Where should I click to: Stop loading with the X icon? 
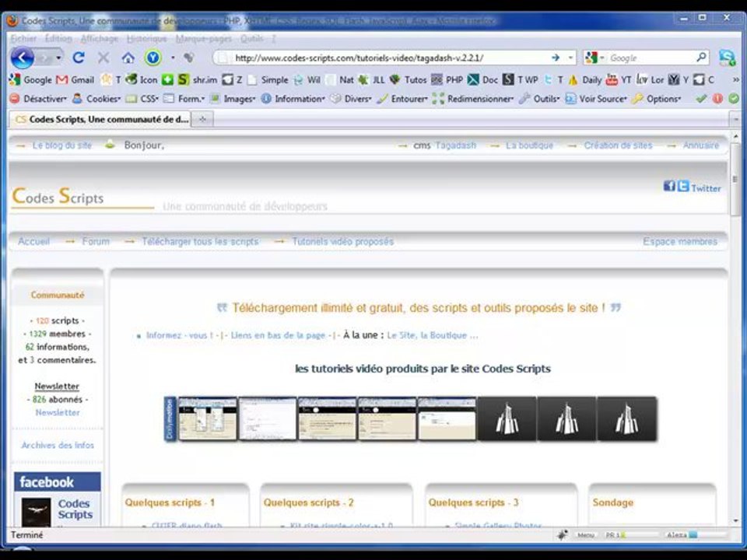coord(103,58)
